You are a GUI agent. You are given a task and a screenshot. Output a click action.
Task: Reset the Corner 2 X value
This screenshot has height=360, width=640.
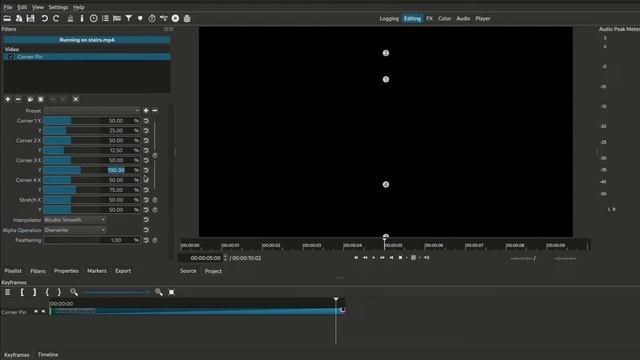coord(146,140)
